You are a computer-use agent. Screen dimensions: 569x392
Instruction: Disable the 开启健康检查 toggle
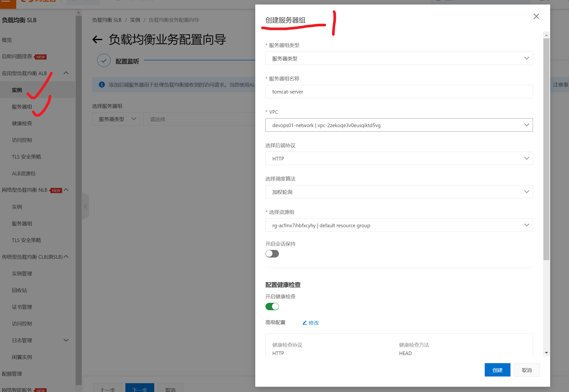pos(272,306)
